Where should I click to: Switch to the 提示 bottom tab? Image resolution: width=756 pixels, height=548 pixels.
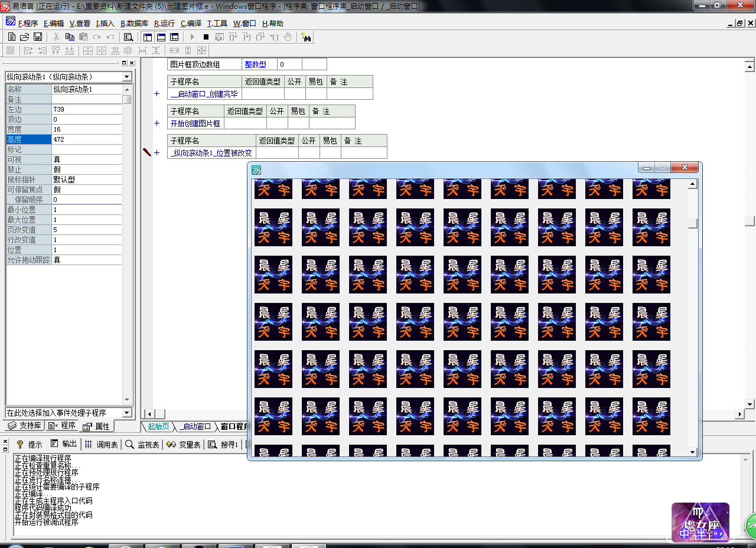point(30,444)
